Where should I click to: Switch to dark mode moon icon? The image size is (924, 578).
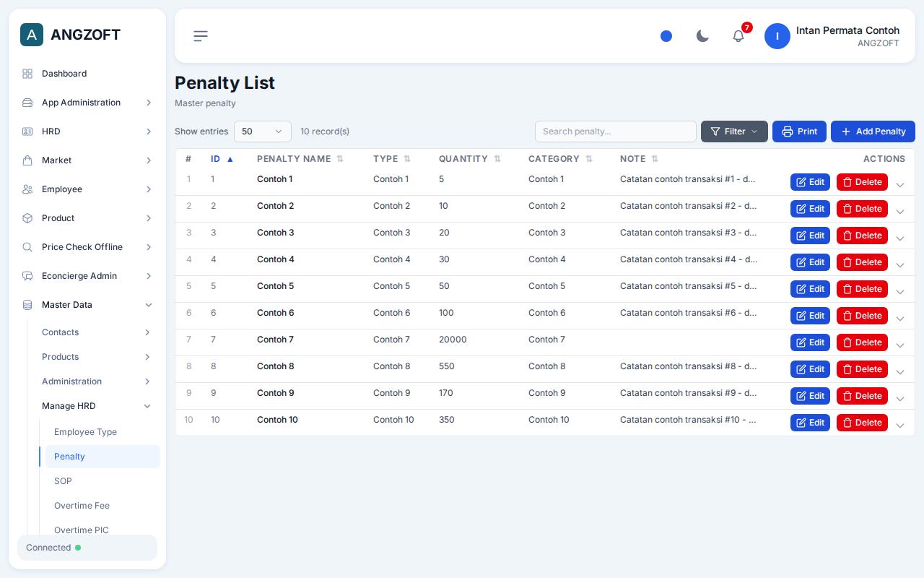(x=702, y=36)
